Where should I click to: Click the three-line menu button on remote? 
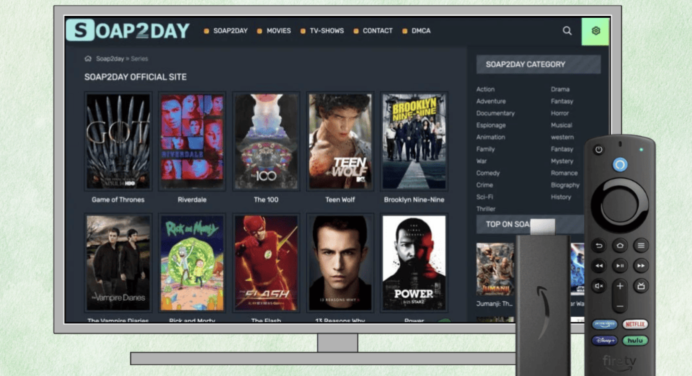point(641,245)
